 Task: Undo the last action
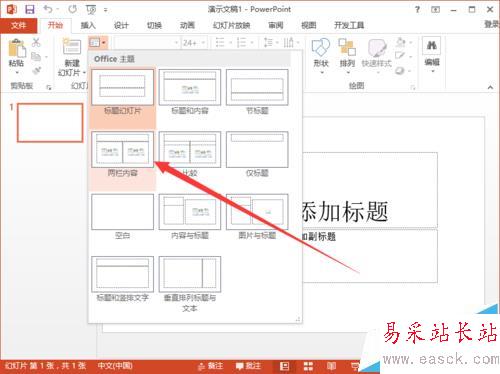coord(48,9)
